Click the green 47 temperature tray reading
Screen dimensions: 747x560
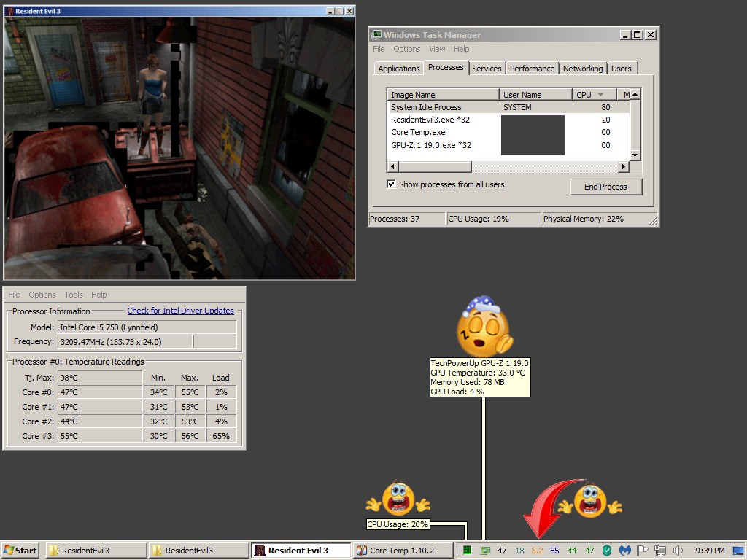pyautogui.click(x=589, y=551)
